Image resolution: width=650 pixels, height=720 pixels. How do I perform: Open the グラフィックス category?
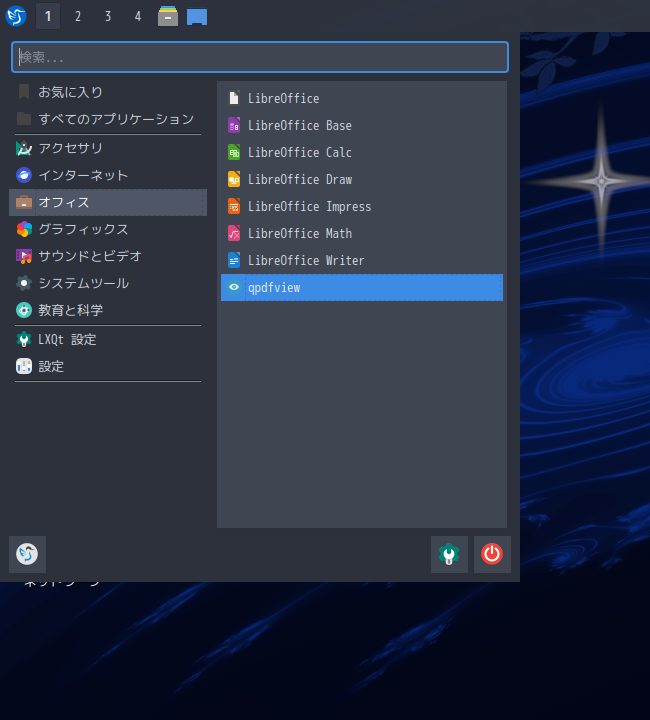(108, 229)
